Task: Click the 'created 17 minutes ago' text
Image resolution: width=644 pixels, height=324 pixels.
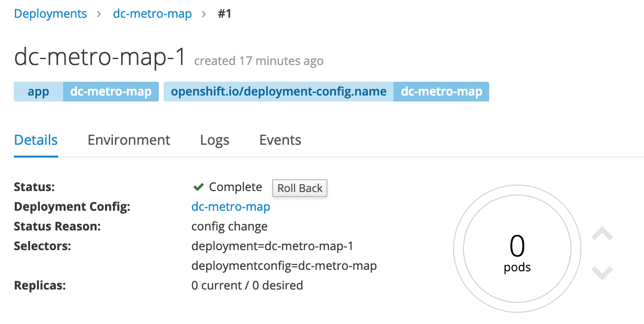Action: coord(259,61)
